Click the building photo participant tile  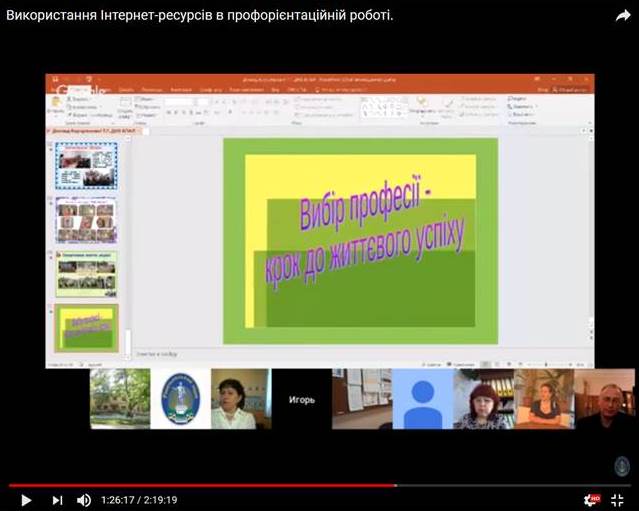[120, 399]
